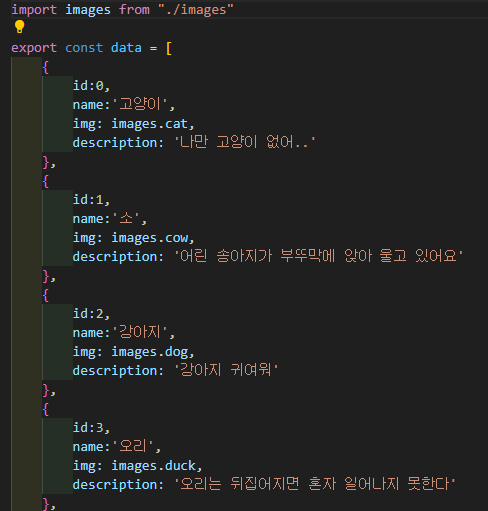Click the name '오리' string
This screenshot has height=511, width=488.
point(133,446)
